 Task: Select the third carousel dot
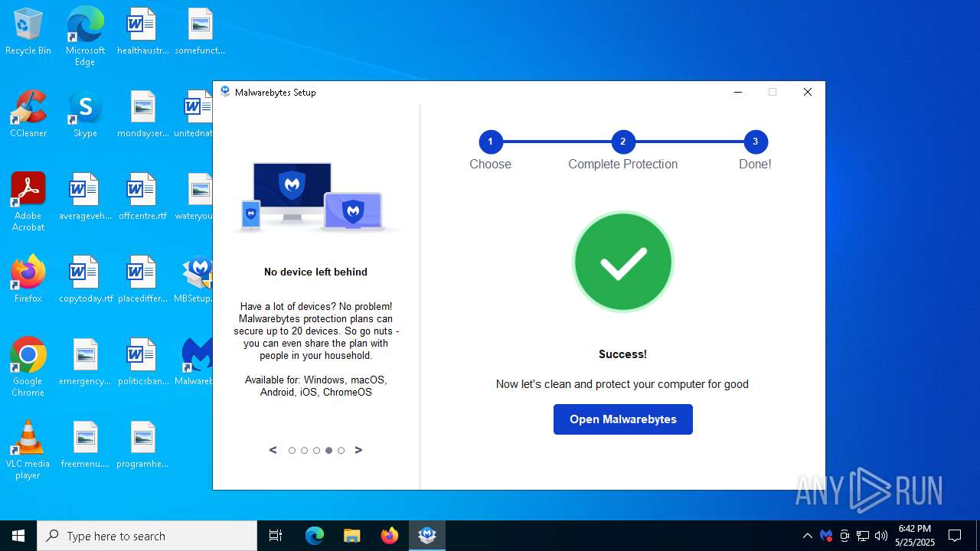316,451
